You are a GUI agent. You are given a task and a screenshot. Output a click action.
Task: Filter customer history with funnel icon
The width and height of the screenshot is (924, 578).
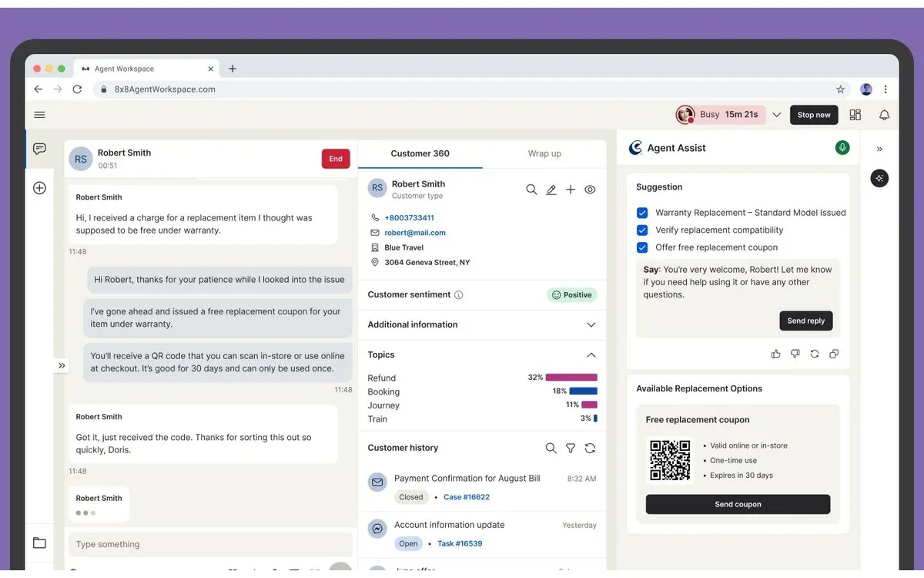[x=571, y=448]
